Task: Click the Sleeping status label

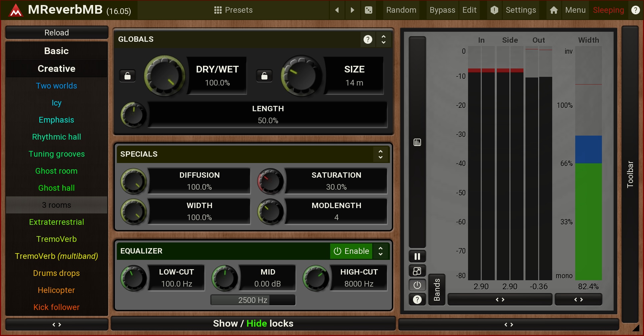Action: pos(608,10)
